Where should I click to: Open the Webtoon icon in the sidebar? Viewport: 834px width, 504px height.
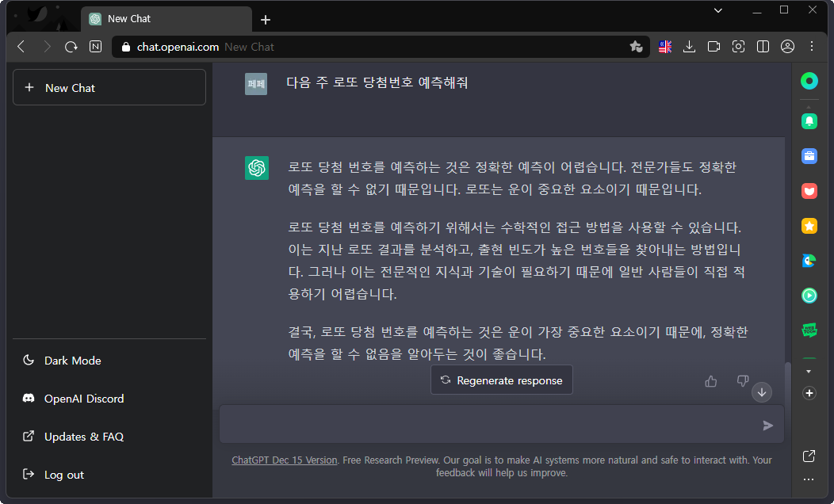(809, 330)
